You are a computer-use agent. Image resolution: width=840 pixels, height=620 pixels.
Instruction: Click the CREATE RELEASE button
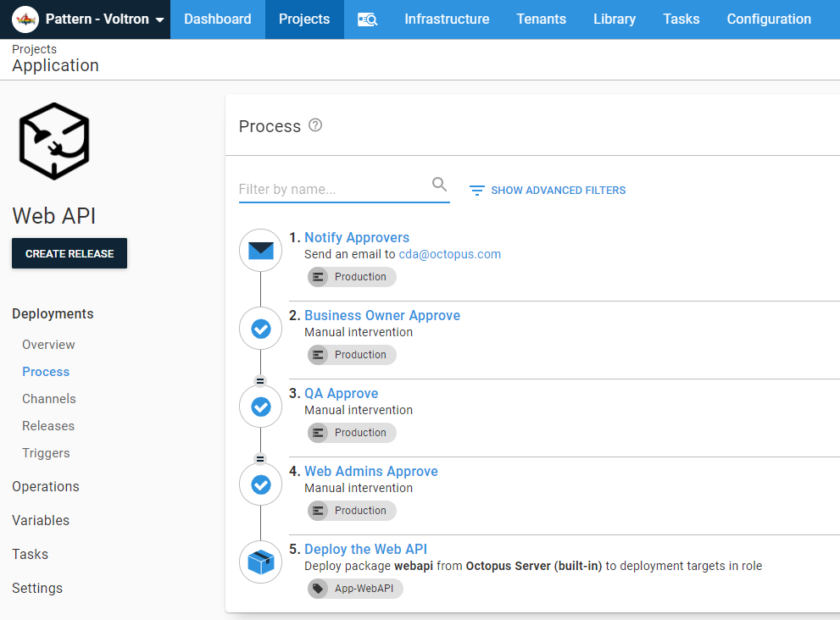(x=69, y=253)
